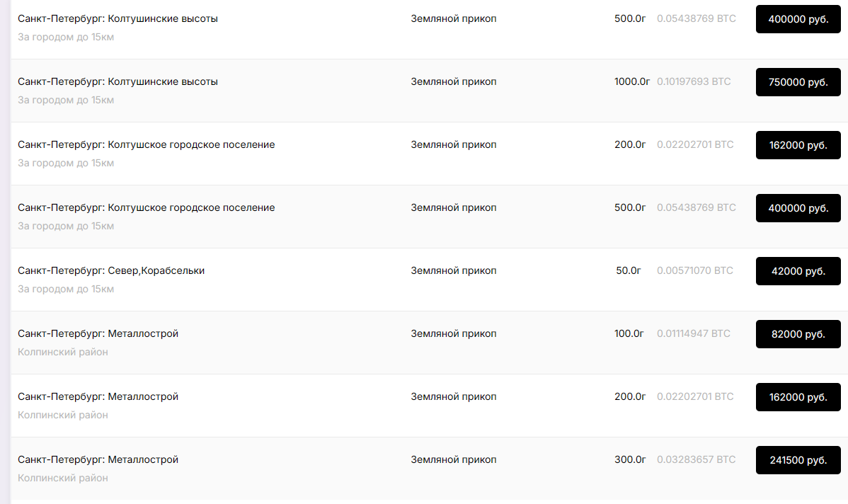The height and width of the screenshot is (504, 848).
Task: Select the 0.03283657 BTC amount
Action: point(696,459)
